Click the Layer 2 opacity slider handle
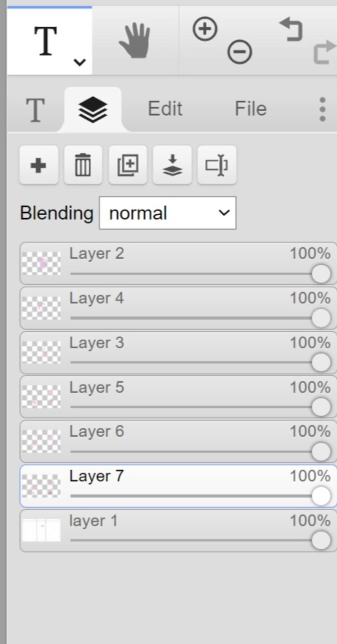Viewport: 337px width, 644px height. 321,274
